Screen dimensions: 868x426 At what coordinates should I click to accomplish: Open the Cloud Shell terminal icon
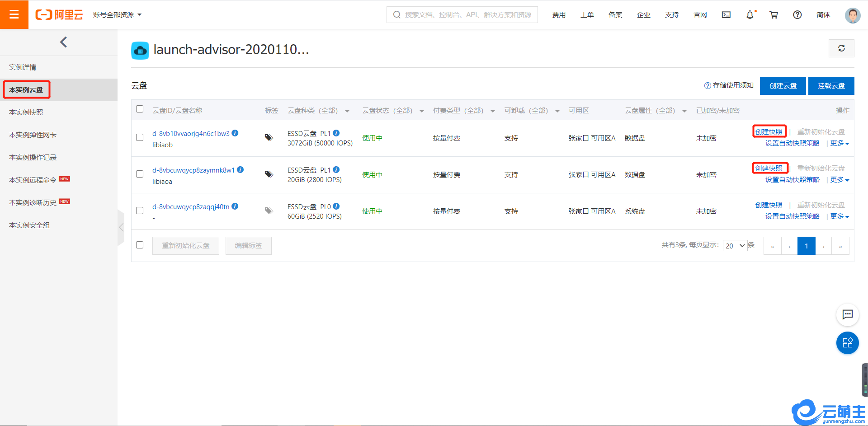726,15
